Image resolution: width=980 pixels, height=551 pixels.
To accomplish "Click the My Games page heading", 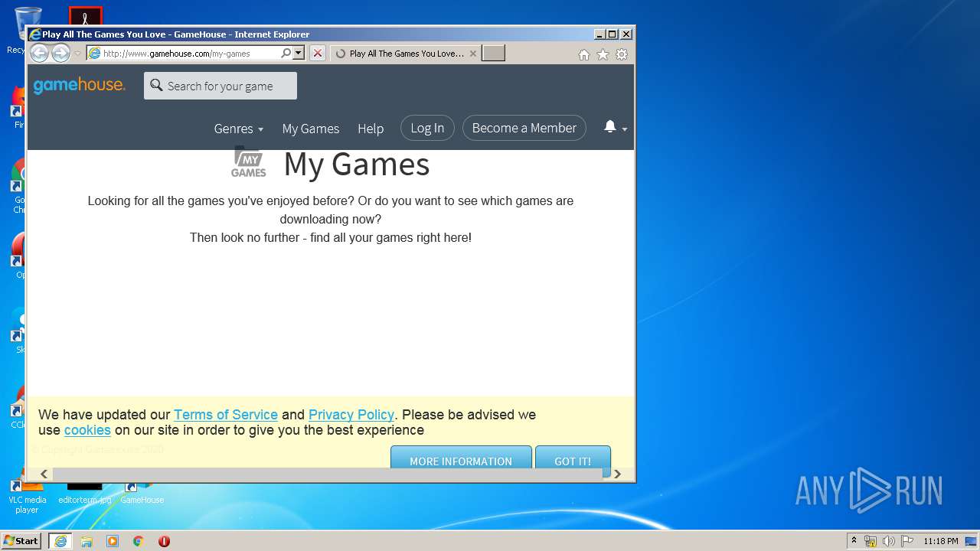I will click(357, 164).
